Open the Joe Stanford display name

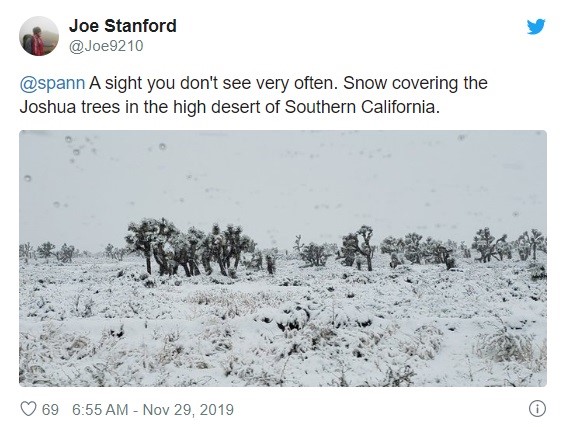123,26
